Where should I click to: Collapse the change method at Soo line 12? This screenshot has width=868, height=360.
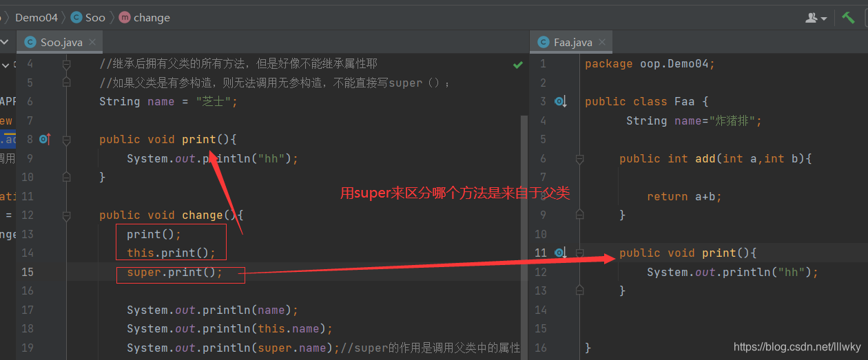66,215
